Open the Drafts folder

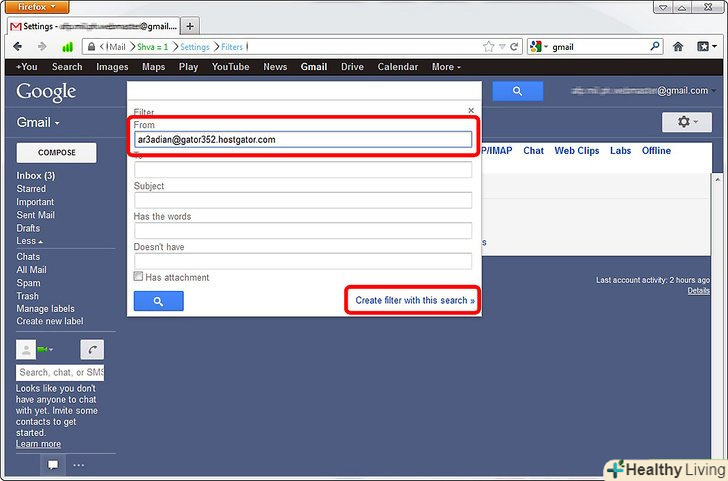pos(28,228)
